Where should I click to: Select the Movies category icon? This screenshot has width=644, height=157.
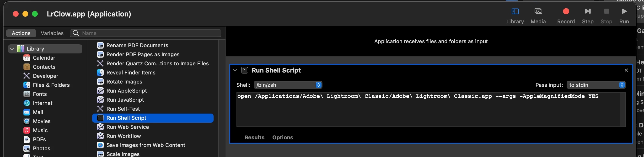(27, 121)
